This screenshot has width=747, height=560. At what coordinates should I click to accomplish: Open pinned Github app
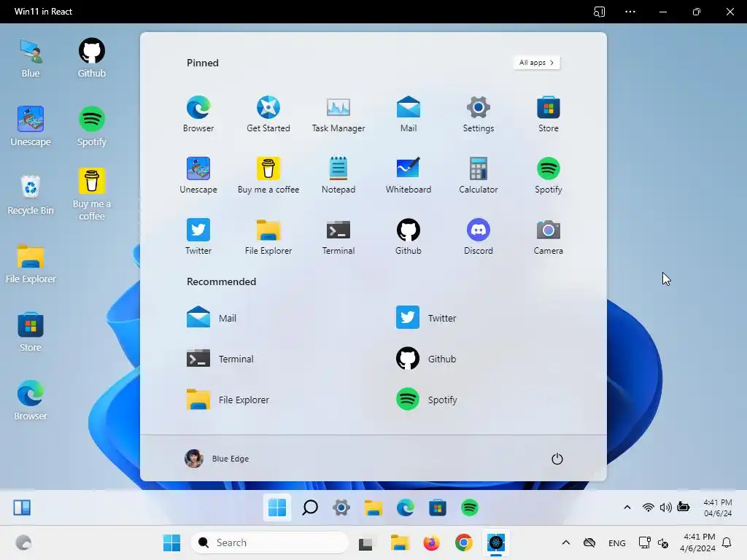pos(409,237)
